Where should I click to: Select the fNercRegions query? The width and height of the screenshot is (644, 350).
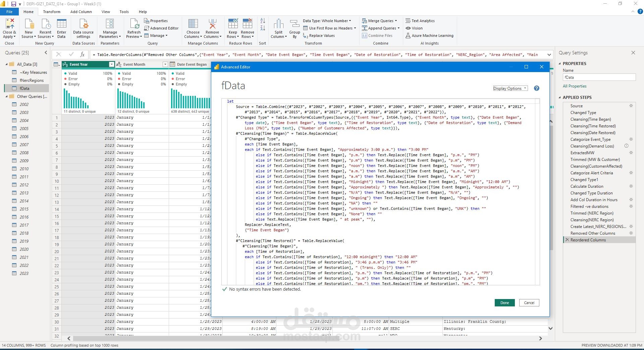tap(32, 80)
